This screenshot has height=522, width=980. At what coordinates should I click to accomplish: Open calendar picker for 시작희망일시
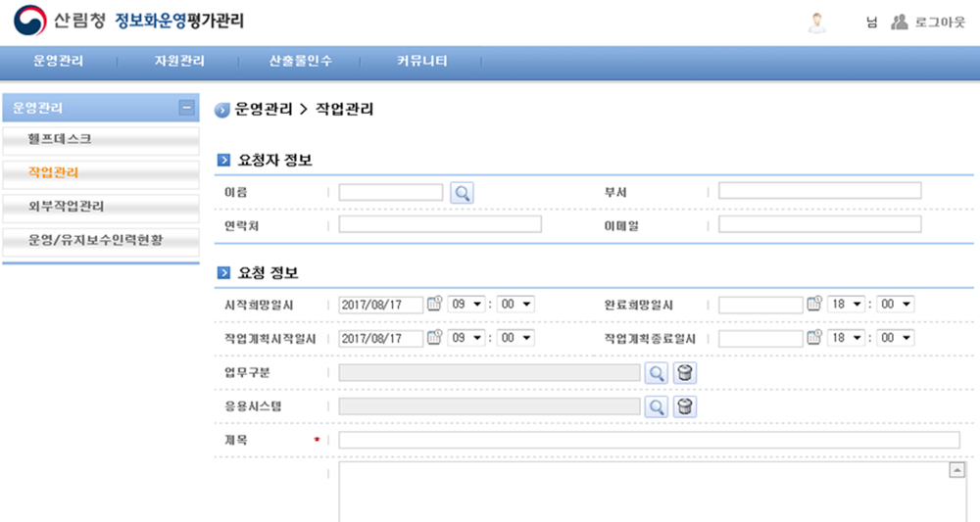pyautogui.click(x=434, y=305)
